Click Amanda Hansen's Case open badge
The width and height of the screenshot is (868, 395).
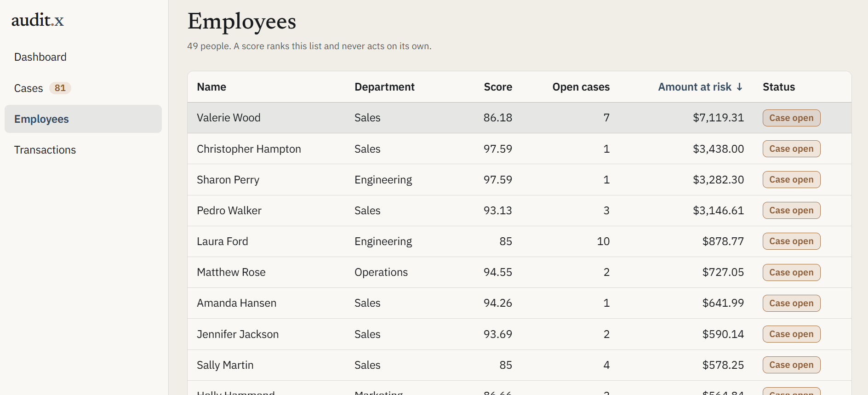point(792,303)
